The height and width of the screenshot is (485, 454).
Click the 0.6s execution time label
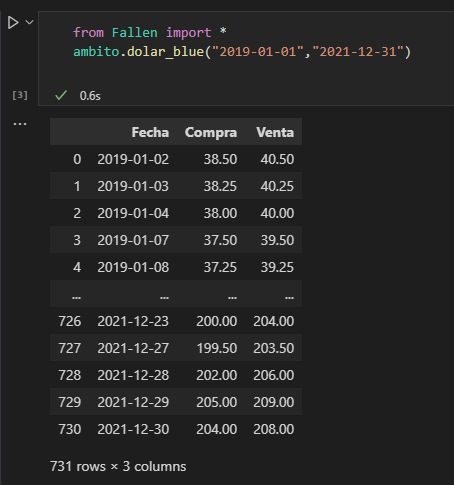[90, 96]
